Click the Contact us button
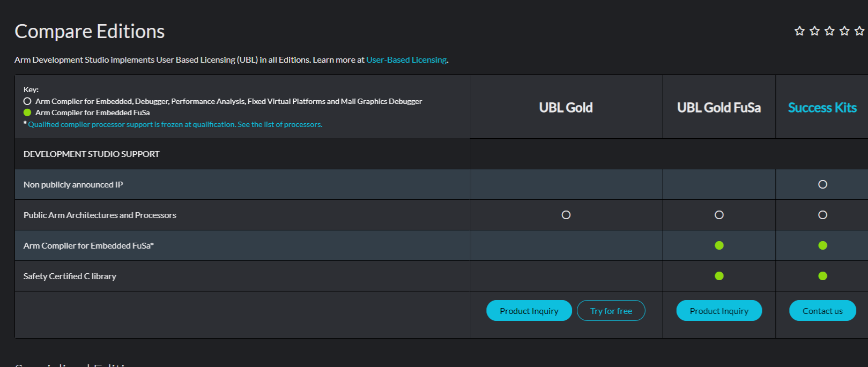 click(822, 311)
